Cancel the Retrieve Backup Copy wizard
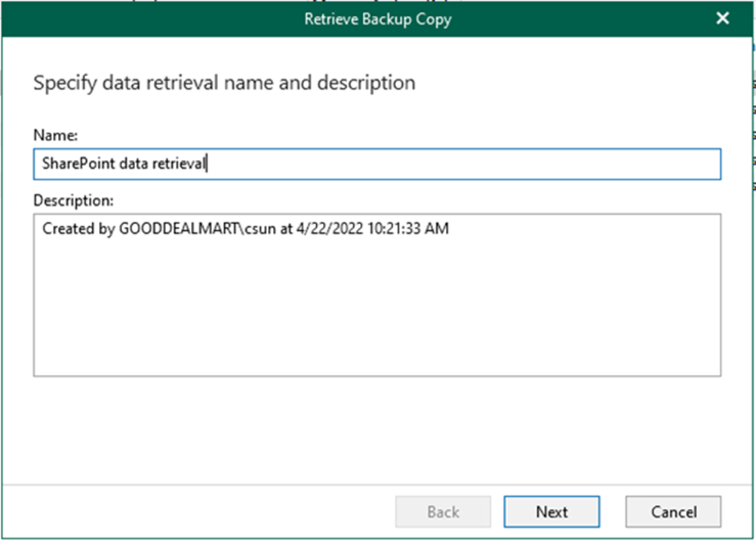The image size is (756, 543). pyautogui.click(x=674, y=511)
